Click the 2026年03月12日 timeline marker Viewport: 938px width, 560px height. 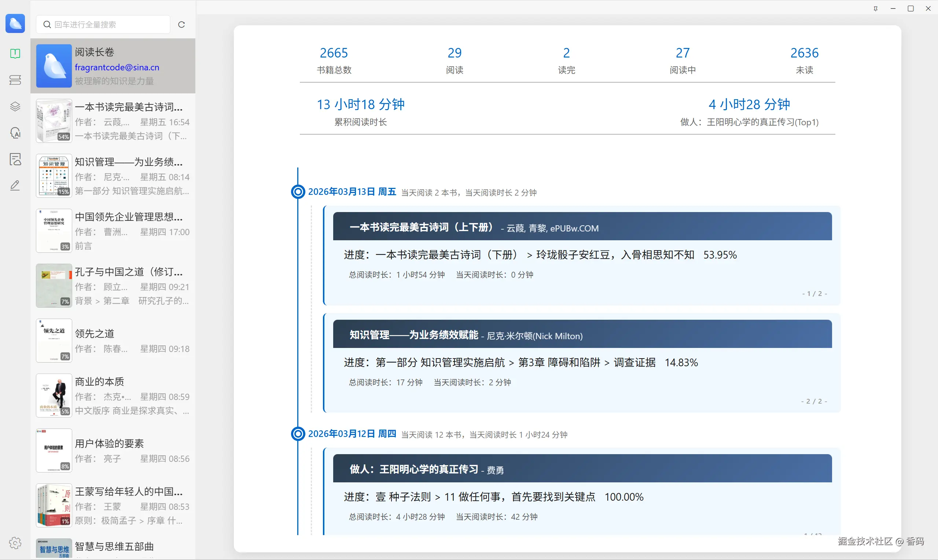(298, 434)
